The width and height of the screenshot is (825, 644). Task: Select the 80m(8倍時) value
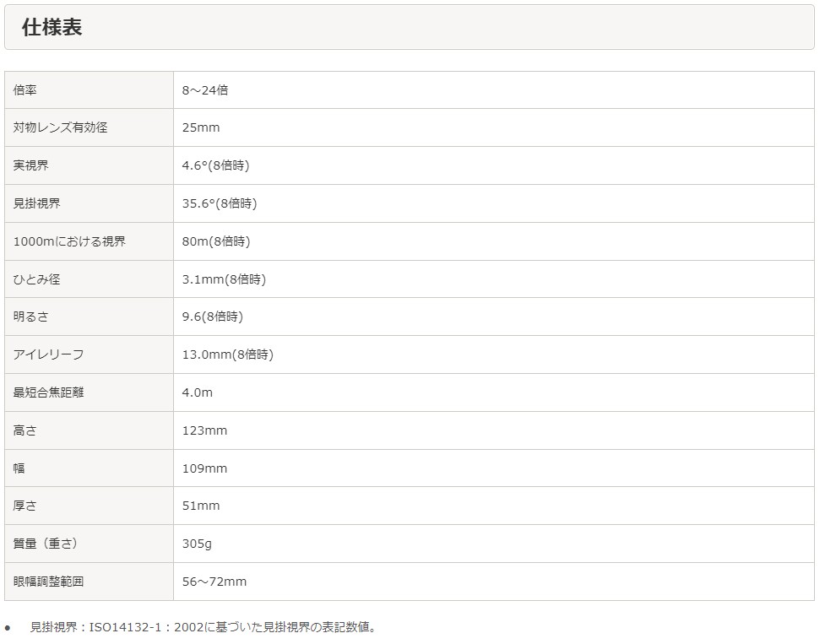pyautogui.click(x=216, y=241)
